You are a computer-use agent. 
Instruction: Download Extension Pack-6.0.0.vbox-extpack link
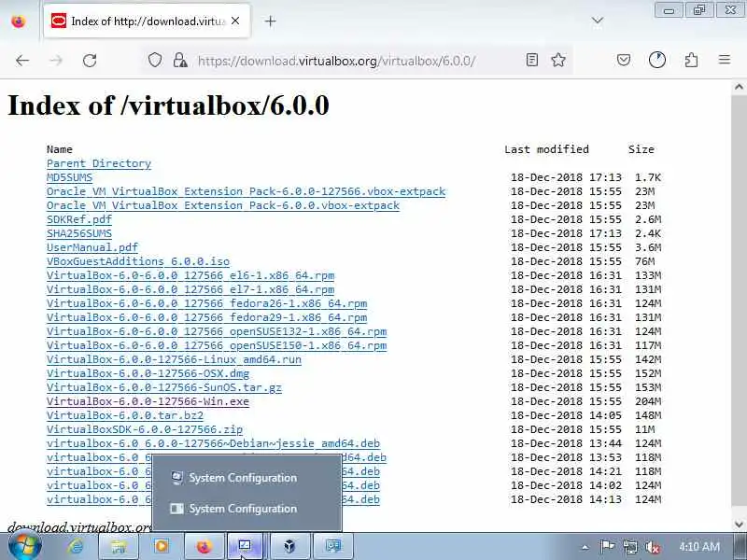223,205
